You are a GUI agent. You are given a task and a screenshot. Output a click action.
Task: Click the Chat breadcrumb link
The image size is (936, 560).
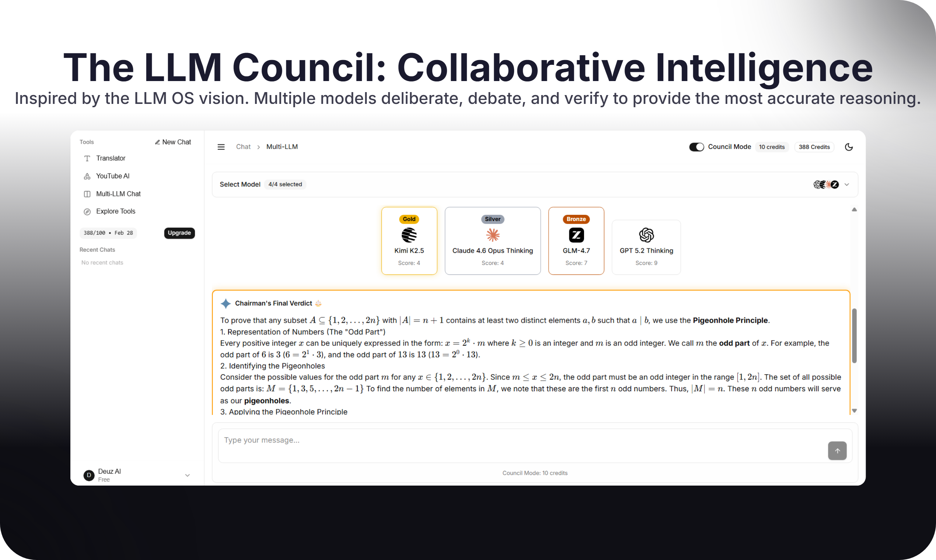243,147
